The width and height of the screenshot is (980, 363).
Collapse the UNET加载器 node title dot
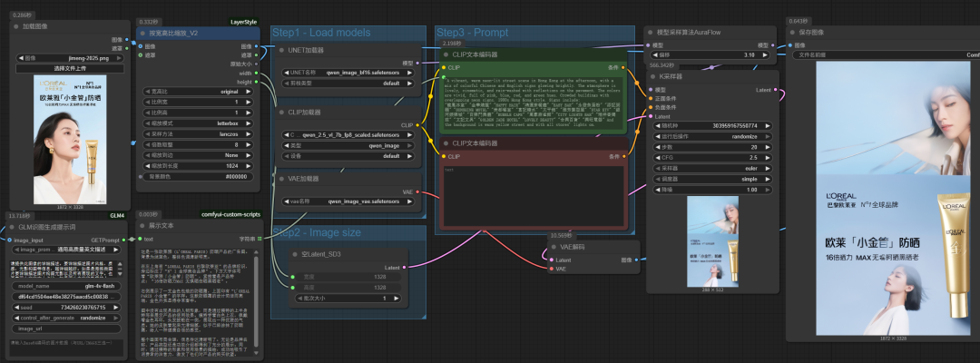pyautogui.click(x=282, y=50)
